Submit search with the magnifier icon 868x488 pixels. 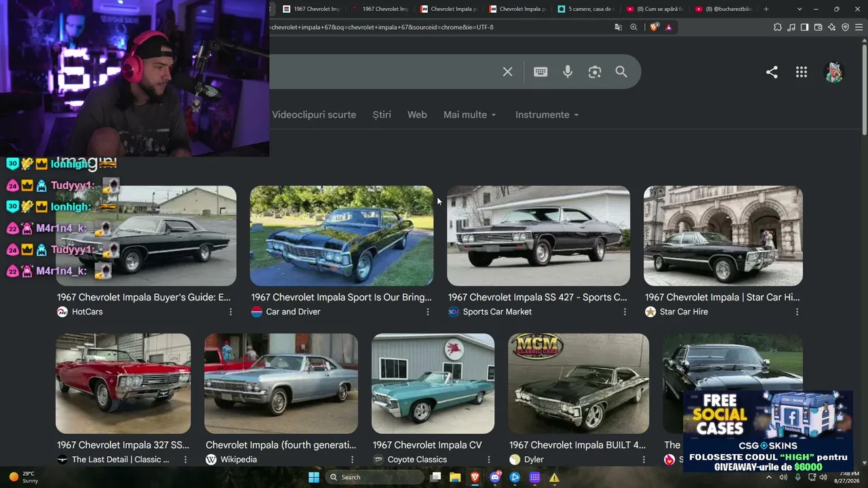point(621,72)
